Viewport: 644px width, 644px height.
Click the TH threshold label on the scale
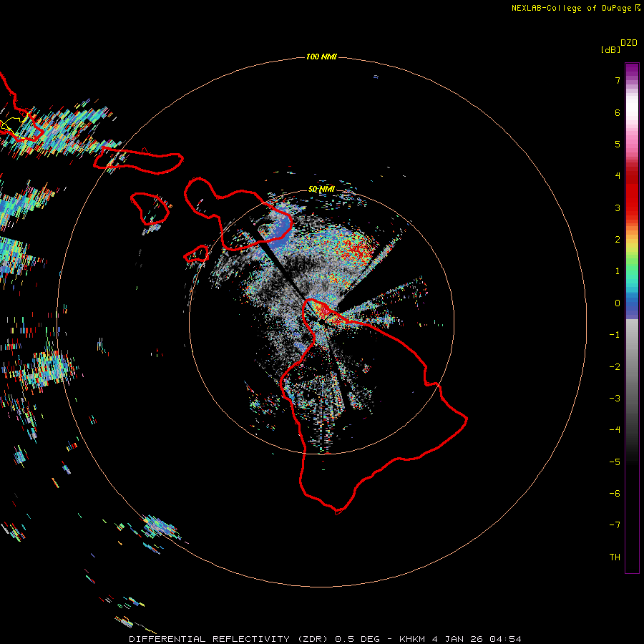tap(615, 557)
